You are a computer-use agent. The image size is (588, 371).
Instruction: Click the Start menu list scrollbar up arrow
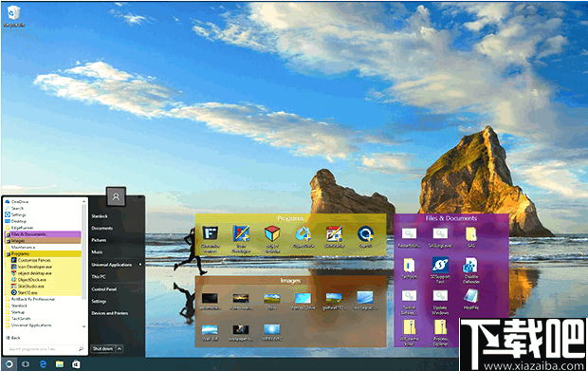click(84, 201)
